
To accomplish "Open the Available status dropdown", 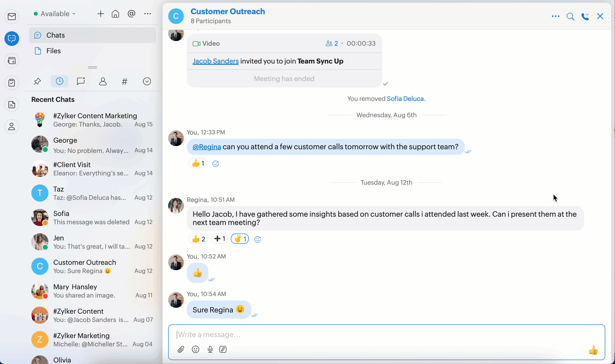I will 55,14.
